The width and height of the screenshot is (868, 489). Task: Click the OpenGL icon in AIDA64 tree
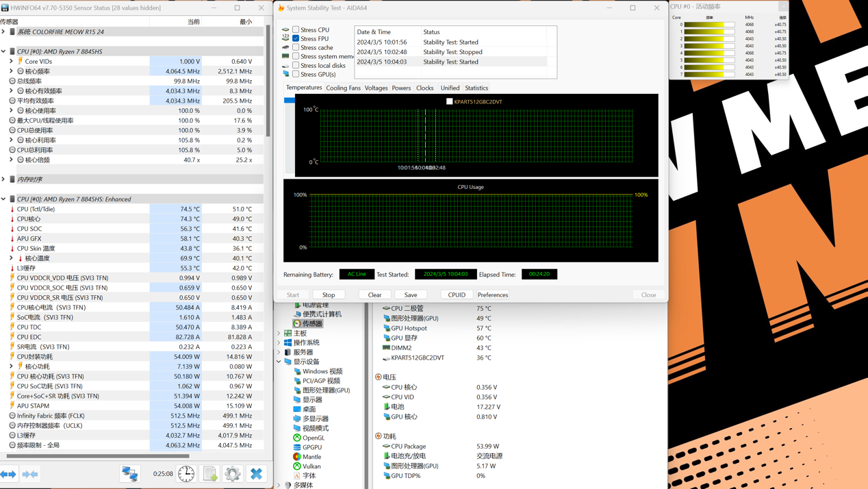click(297, 438)
